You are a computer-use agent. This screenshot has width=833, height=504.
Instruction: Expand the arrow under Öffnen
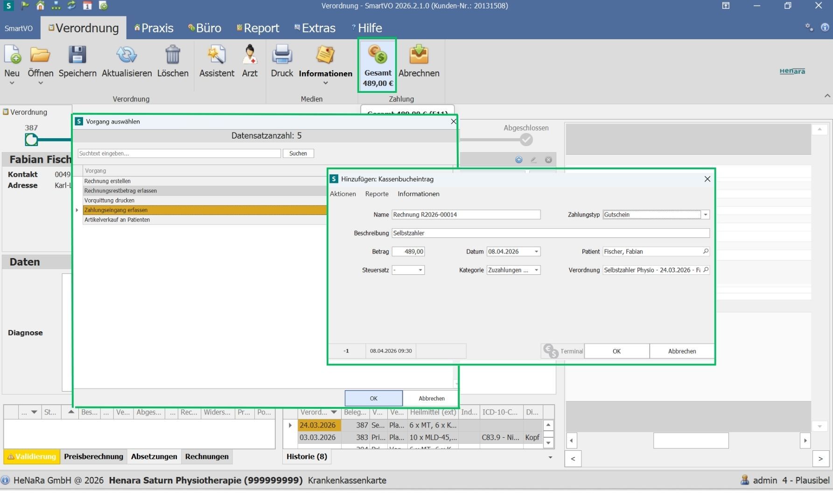pyautogui.click(x=41, y=83)
